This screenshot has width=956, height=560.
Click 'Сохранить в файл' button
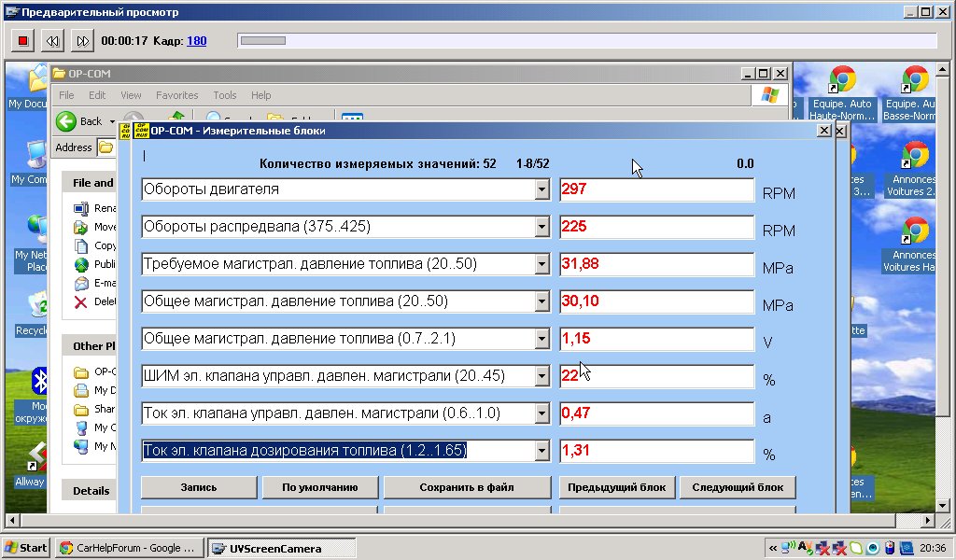click(x=467, y=487)
